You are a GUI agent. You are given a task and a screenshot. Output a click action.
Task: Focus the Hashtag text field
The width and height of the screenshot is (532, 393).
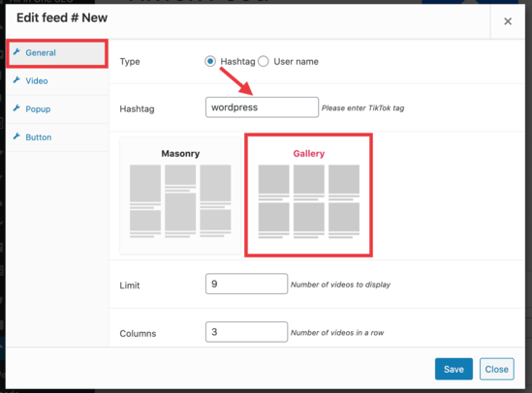[x=262, y=107]
